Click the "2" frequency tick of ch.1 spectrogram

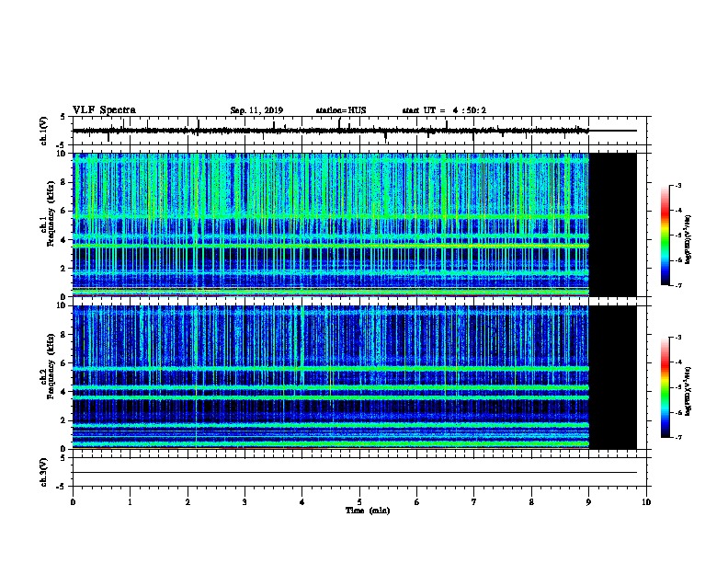pyautogui.click(x=63, y=268)
